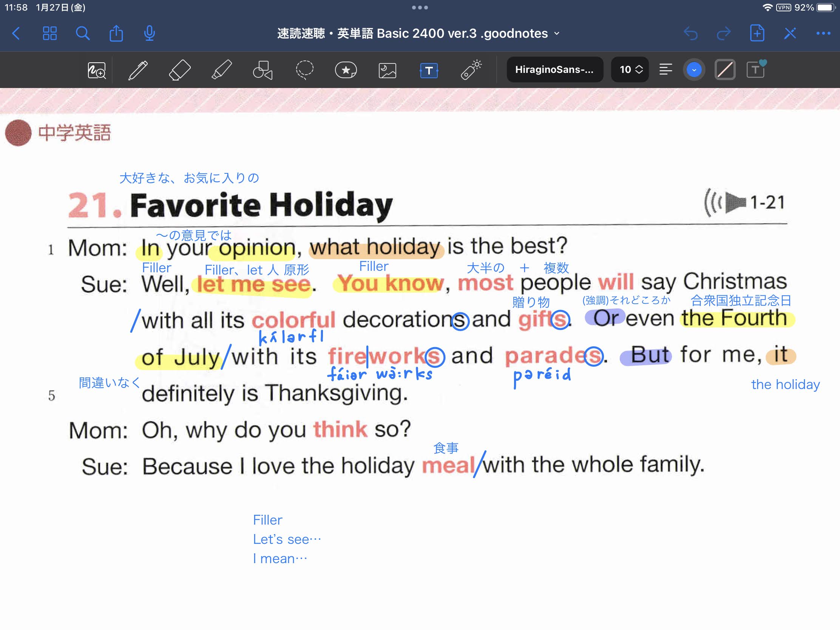Start an audio recording with the microphone
This screenshot has width=840, height=630.
point(149,33)
